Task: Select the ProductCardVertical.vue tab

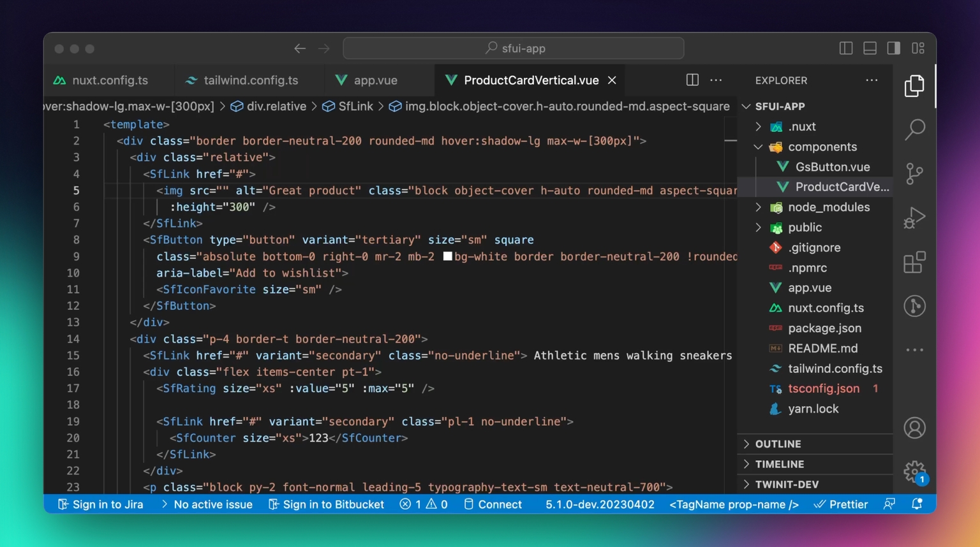Action: 531,80
